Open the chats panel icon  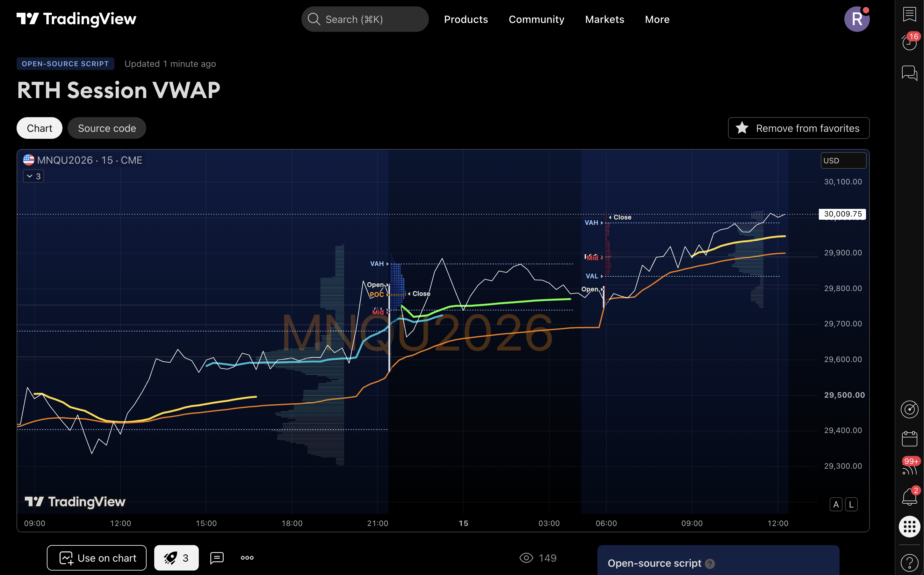point(909,73)
